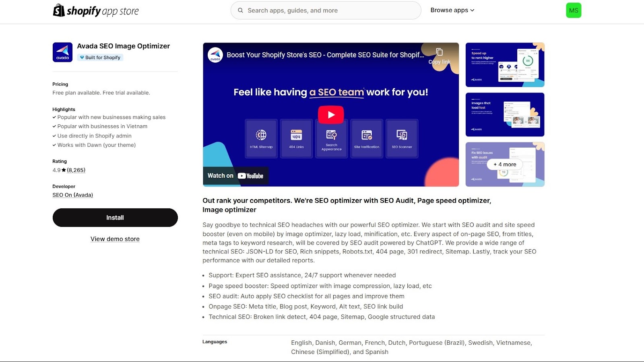Click the 'Support: Expert SEO assistance' bullet
The height and width of the screenshot is (362, 644).
click(302, 275)
